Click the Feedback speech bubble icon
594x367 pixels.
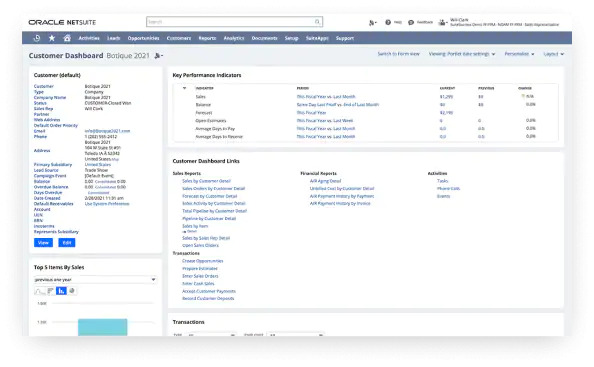click(411, 22)
